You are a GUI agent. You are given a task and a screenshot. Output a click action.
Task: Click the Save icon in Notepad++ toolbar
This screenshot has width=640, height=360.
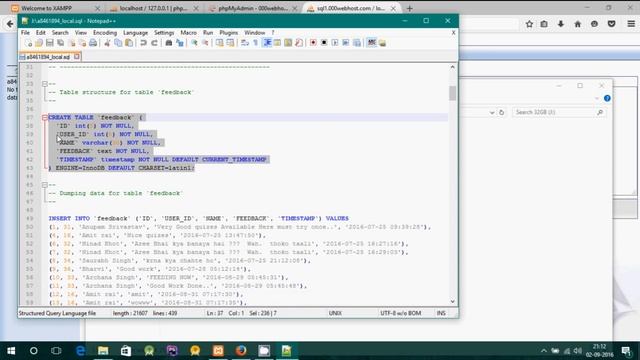click(x=50, y=43)
